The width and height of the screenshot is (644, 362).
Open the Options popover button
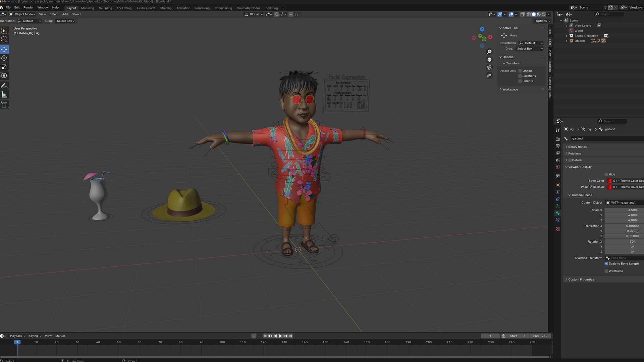click(543, 21)
